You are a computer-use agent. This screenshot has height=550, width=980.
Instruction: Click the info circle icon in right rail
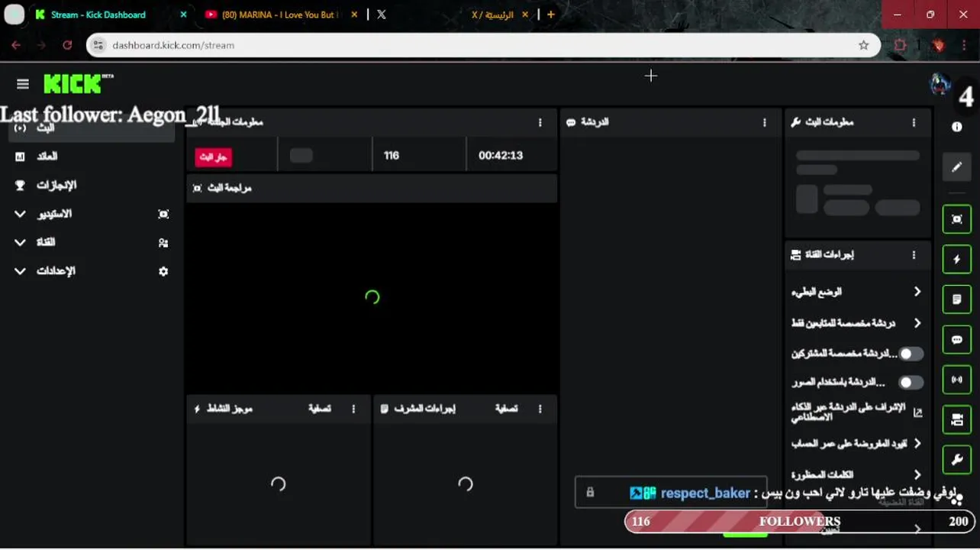click(x=956, y=127)
